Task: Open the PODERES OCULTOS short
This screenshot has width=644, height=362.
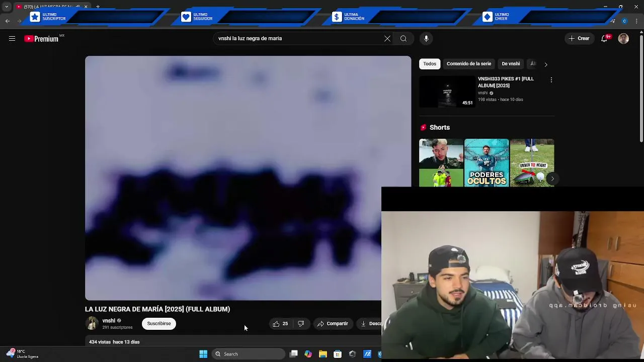Action: [487, 163]
